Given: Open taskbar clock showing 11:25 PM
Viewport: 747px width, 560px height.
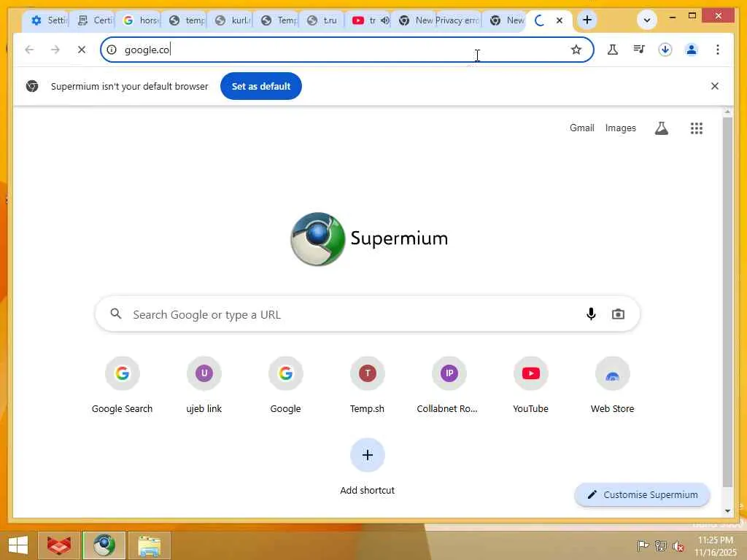Looking at the screenshot, I should (715, 546).
